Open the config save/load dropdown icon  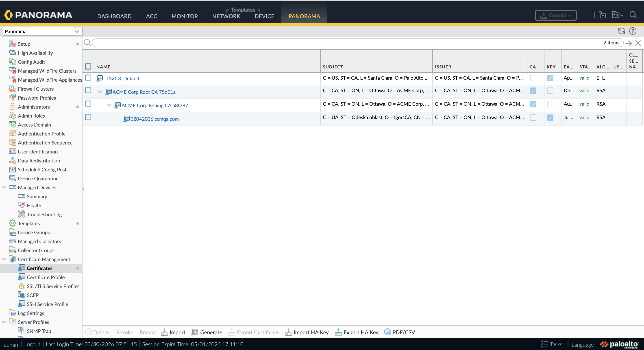(618, 15)
